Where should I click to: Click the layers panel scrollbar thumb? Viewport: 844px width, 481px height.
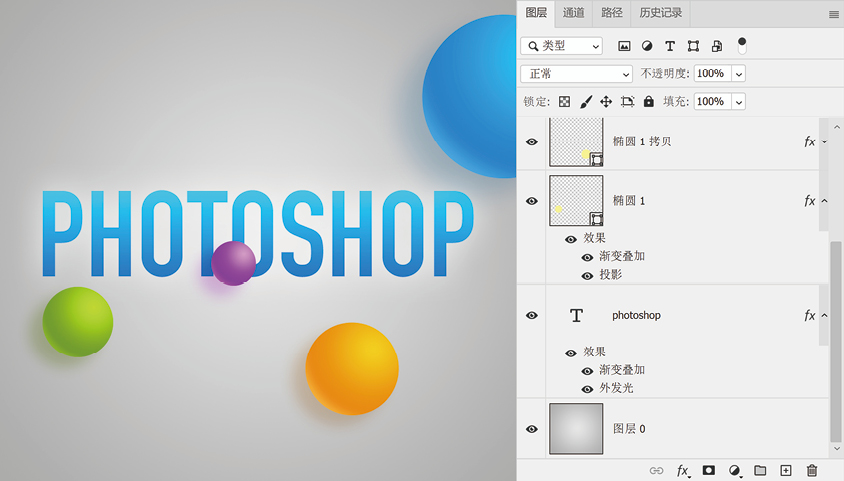click(x=835, y=342)
